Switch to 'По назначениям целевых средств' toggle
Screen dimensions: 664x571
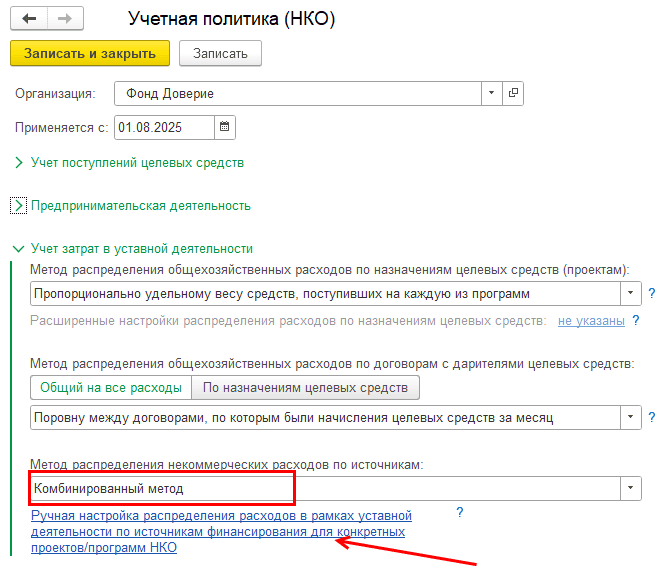tap(306, 387)
